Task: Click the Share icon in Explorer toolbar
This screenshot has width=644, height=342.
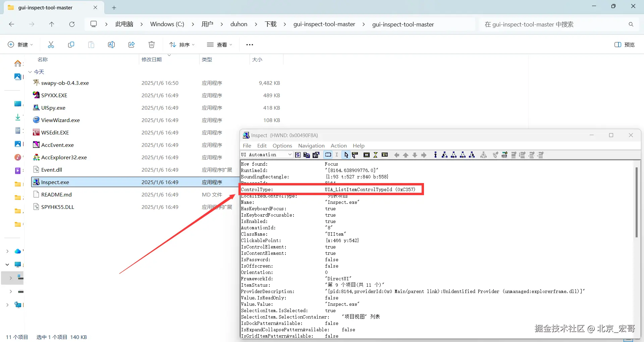Action: point(131,45)
